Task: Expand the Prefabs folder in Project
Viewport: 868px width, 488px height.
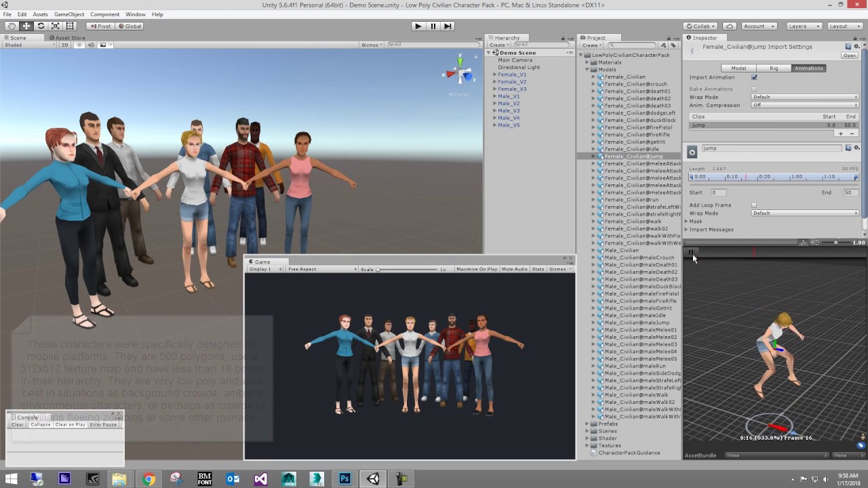Action: (587, 424)
